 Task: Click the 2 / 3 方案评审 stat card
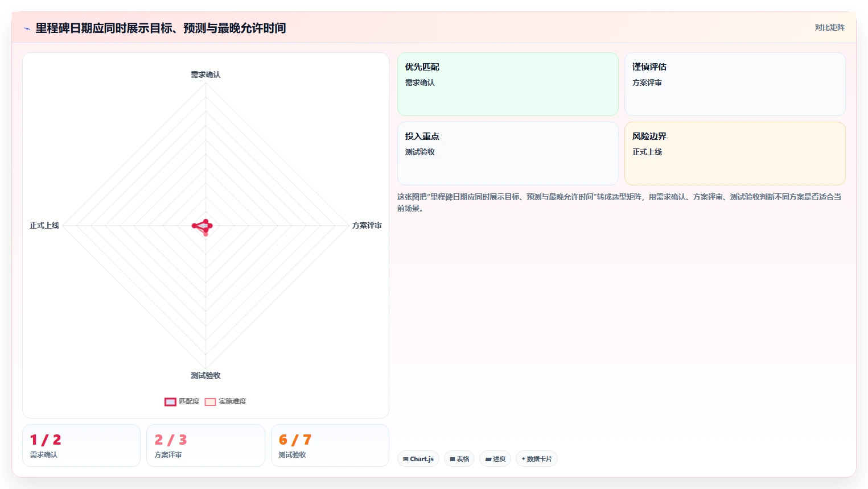point(205,446)
